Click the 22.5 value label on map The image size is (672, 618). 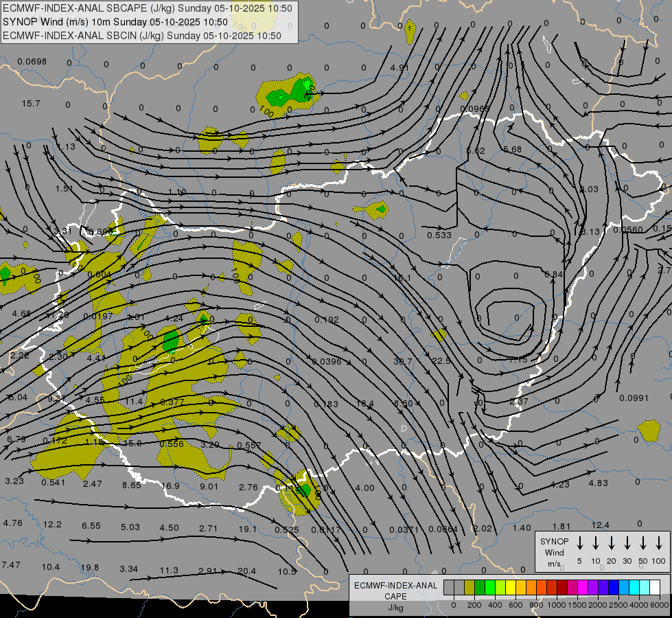(x=441, y=361)
